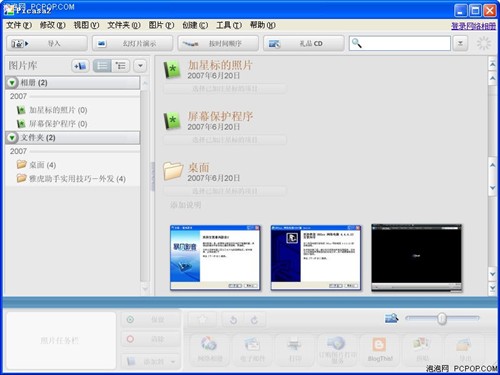The image size is (500, 375).
Task: Open the library view options dropdown
Action: 140,66
